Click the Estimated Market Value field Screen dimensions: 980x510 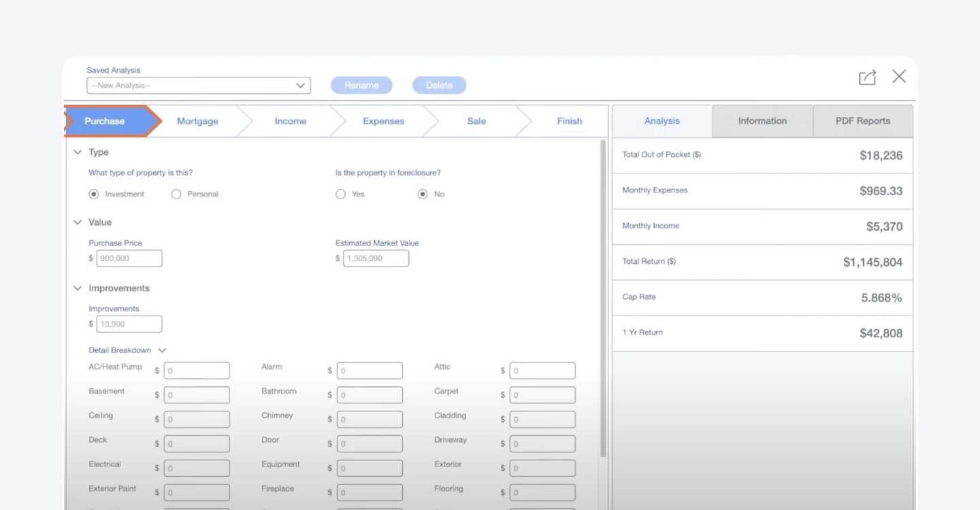[376, 258]
